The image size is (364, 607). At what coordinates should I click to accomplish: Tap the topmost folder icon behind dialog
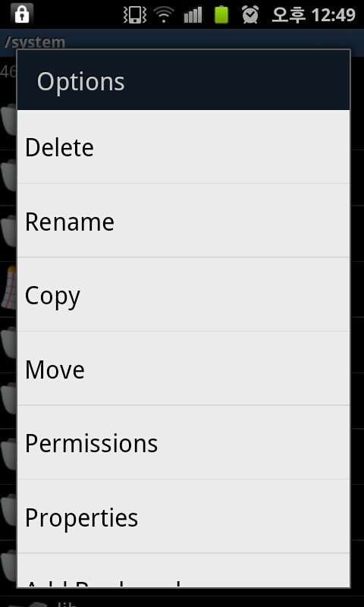tap(8, 118)
